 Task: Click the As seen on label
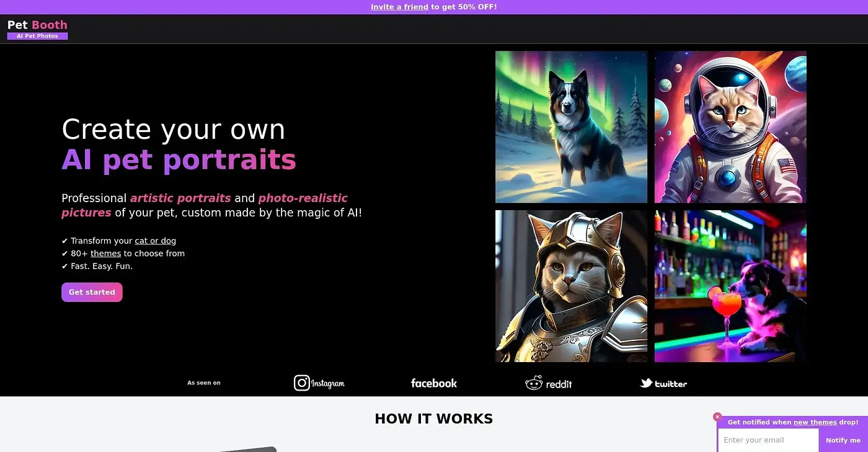click(x=204, y=383)
